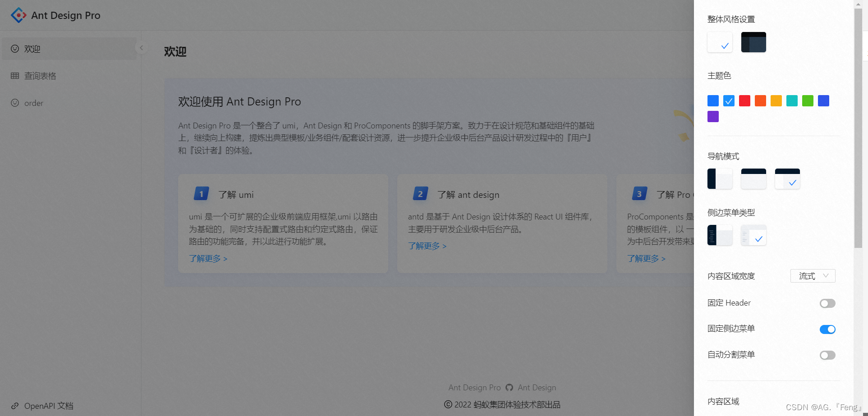
Task: Pick the purple theme color
Action: click(713, 116)
